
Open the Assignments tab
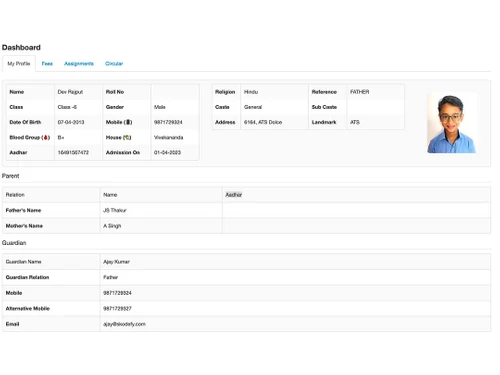point(79,64)
